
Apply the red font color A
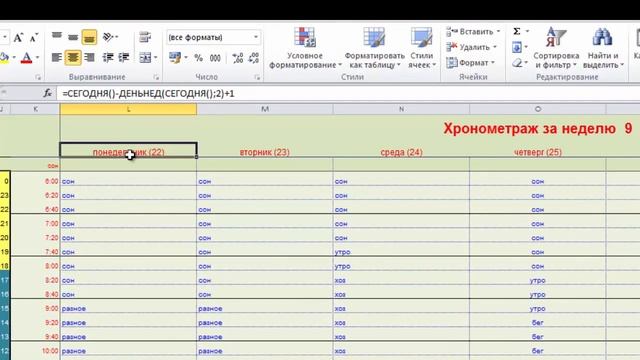tap(27, 57)
